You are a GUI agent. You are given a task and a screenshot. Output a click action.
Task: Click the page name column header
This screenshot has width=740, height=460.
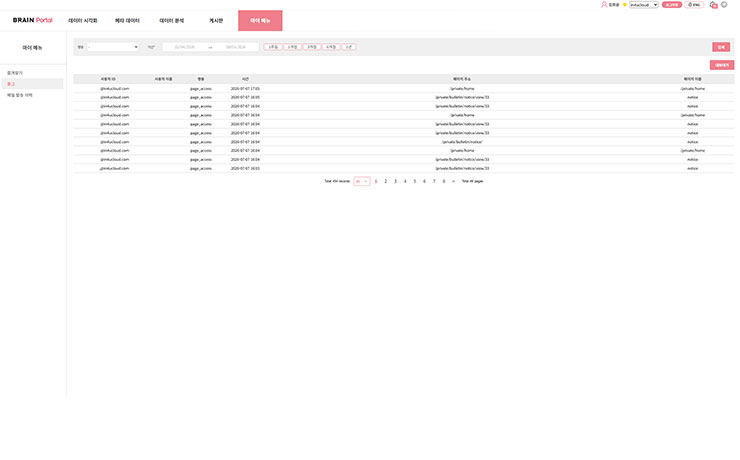[692, 79]
